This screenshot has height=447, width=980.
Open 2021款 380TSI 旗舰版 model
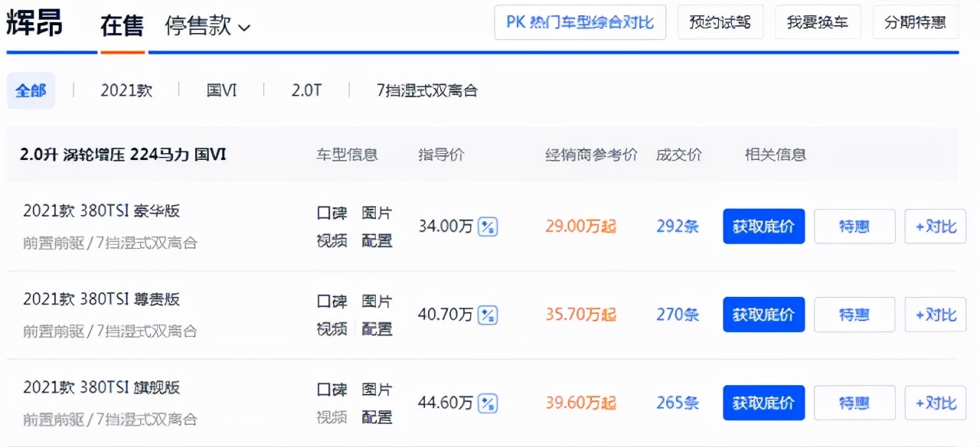(x=101, y=387)
